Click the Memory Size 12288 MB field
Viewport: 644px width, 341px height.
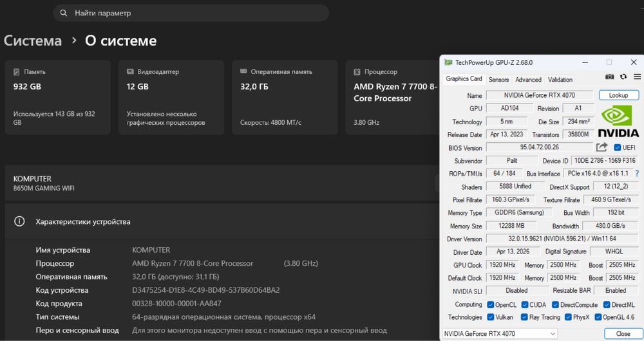click(511, 226)
